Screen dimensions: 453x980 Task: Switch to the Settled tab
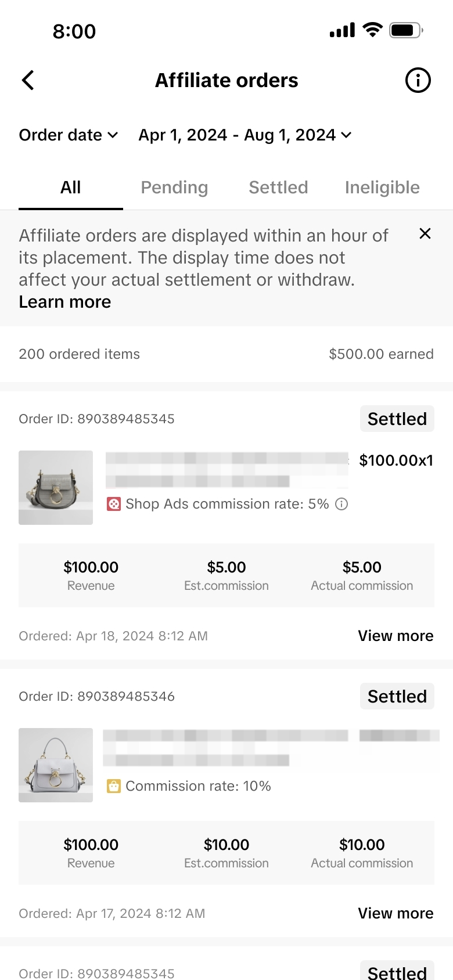278,188
